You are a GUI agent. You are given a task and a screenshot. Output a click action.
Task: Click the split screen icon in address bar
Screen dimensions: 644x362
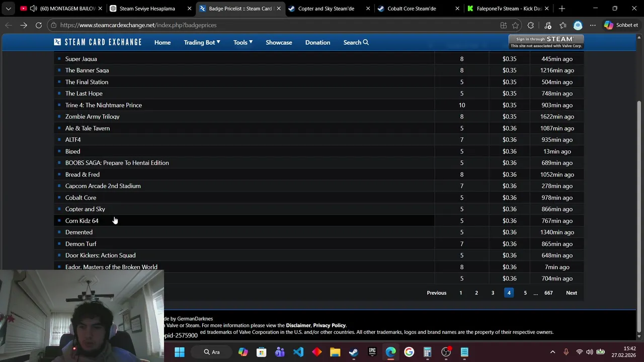pos(504,25)
